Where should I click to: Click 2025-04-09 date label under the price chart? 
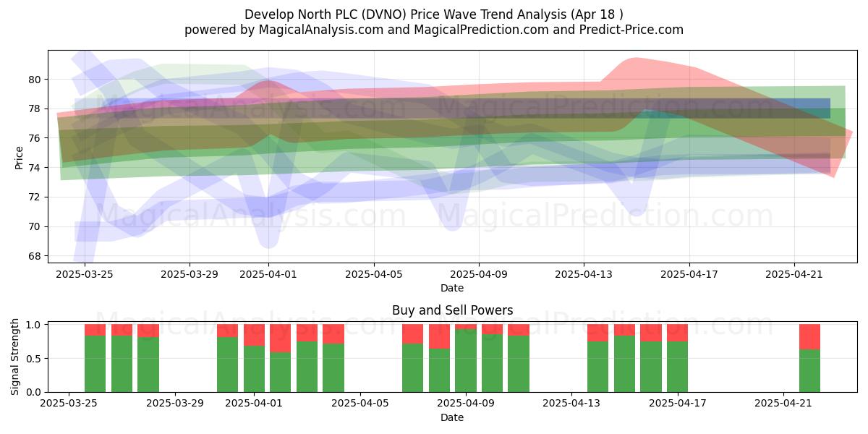(x=479, y=275)
